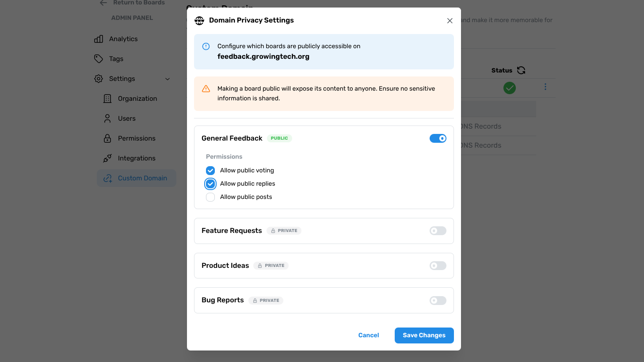
Task: Enable the Feature Requests board toggle
Action: 438,231
